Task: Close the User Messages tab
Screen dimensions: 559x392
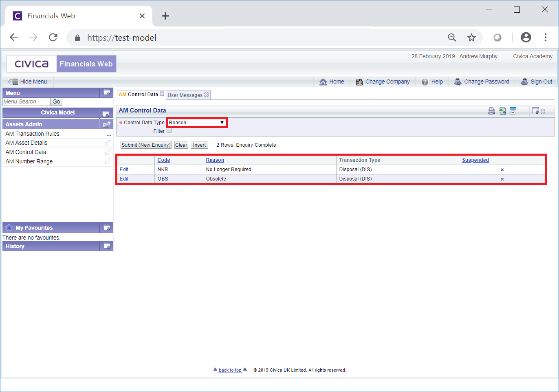Action: tap(207, 95)
